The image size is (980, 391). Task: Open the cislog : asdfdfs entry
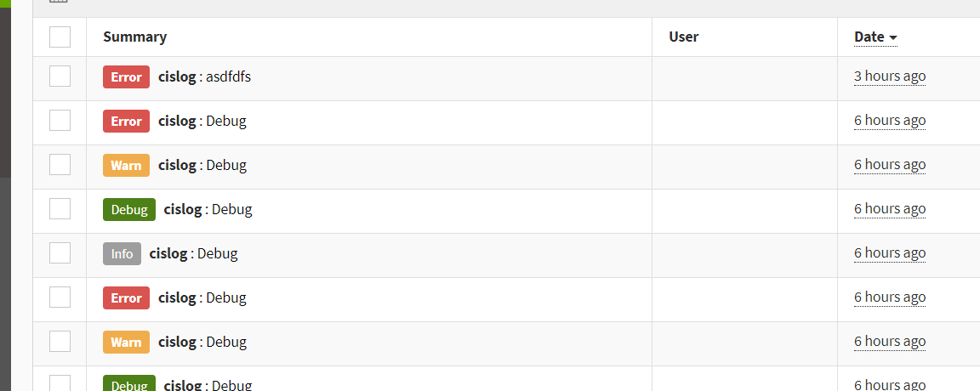(205, 76)
